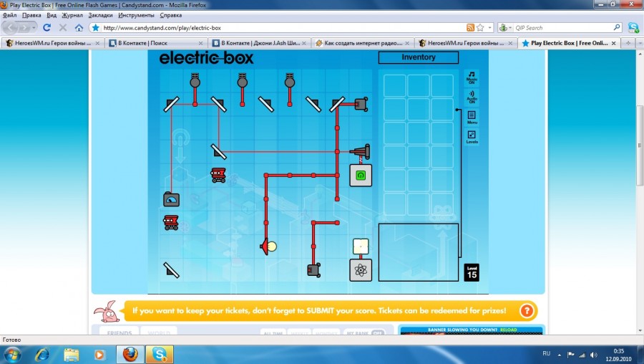Viewport: 644px width, 364px height.
Task: Click the Reload Firefox page button
Action: click(x=47, y=27)
